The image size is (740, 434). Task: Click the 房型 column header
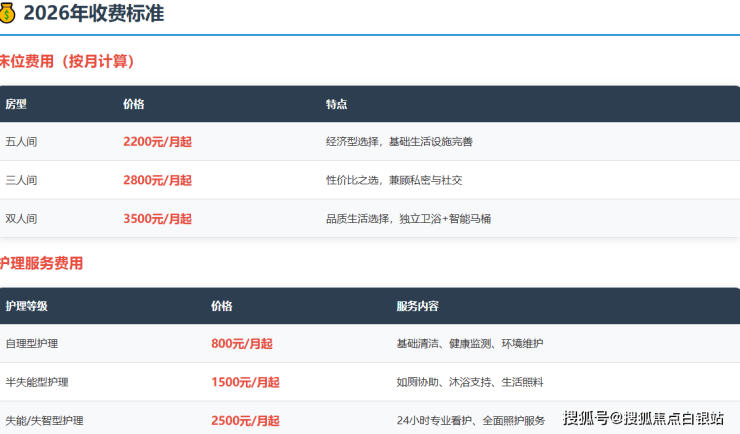(16, 105)
